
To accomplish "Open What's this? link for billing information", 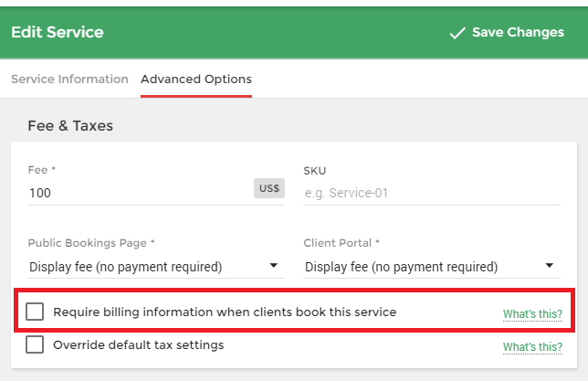I will (532, 313).
